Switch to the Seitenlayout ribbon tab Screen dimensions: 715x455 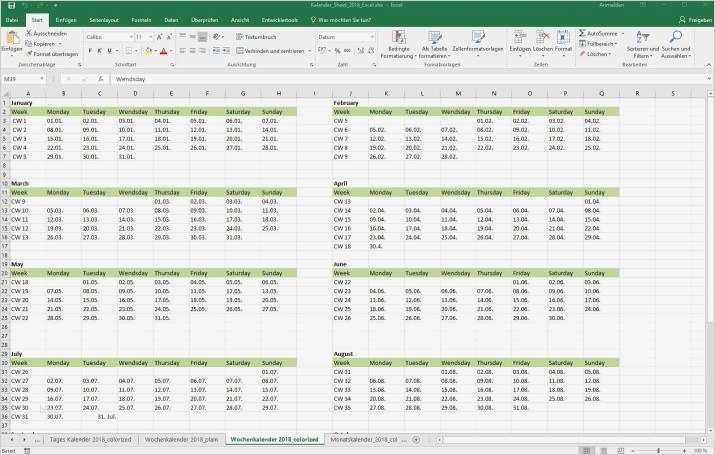click(104, 20)
